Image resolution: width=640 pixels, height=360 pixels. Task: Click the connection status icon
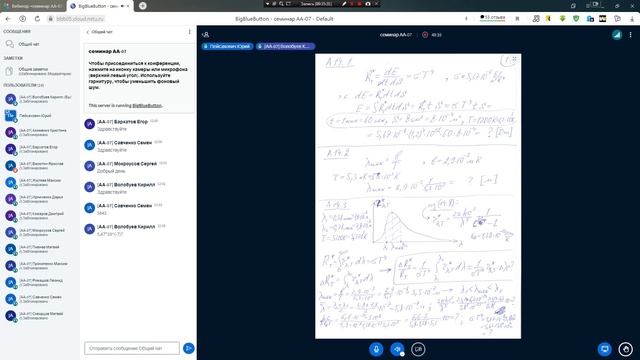point(617,35)
